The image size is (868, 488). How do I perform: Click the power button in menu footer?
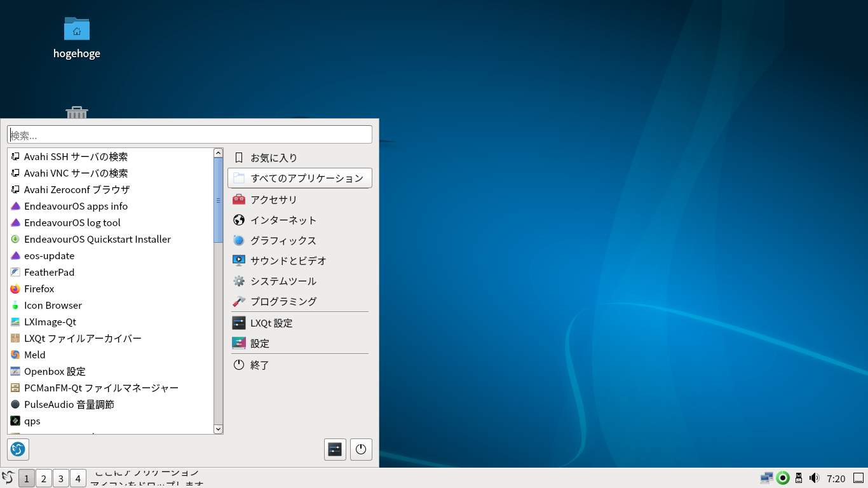pyautogui.click(x=361, y=449)
